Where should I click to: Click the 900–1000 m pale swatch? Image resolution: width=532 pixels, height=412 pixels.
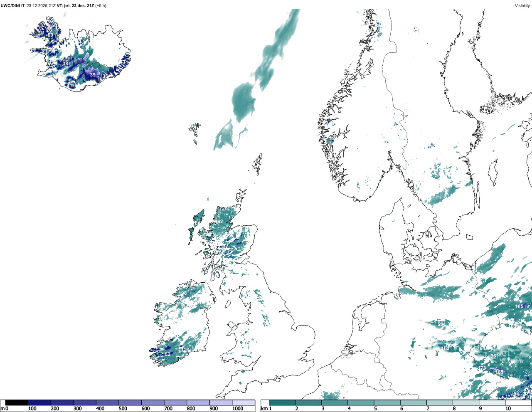(221, 402)
